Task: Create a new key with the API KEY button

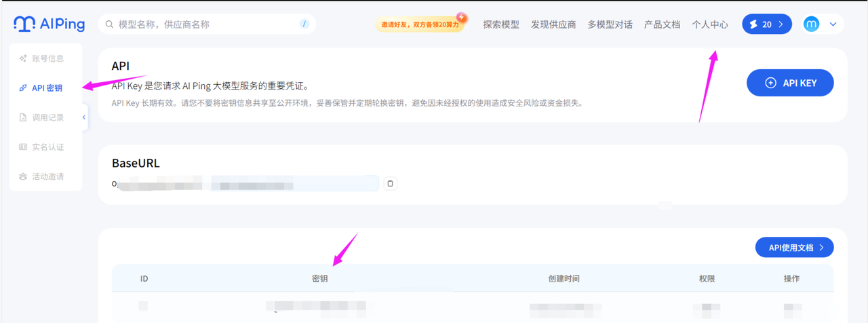Action: click(x=790, y=83)
